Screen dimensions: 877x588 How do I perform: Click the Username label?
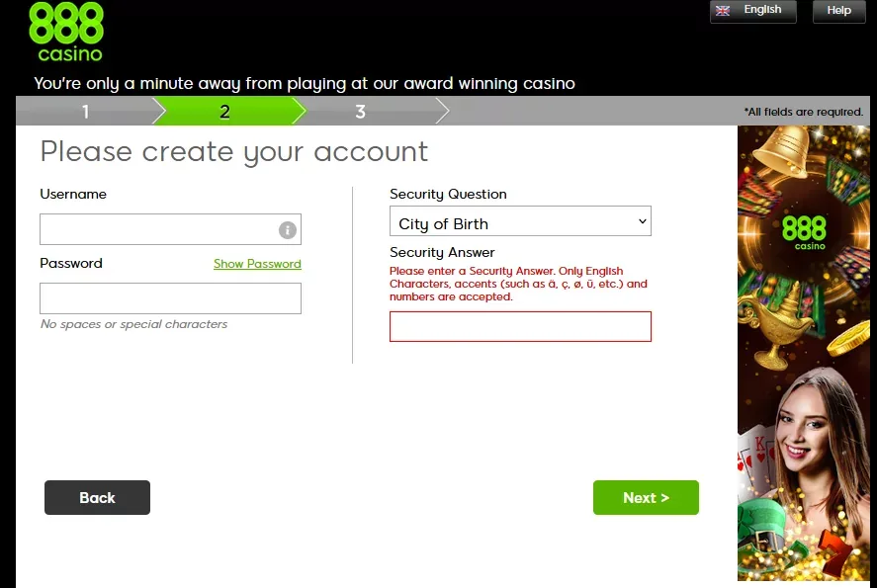[x=73, y=194]
